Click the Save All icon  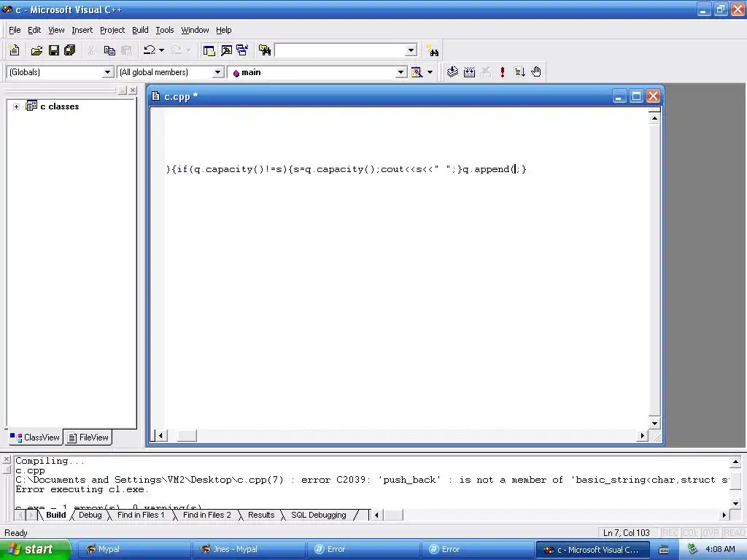pyautogui.click(x=70, y=50)
